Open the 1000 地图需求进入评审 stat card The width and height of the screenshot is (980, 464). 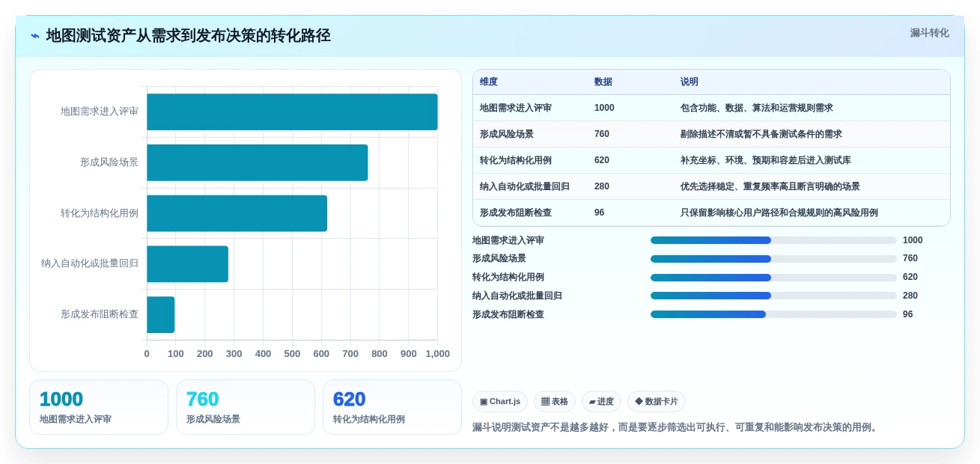tap(99, 407)
